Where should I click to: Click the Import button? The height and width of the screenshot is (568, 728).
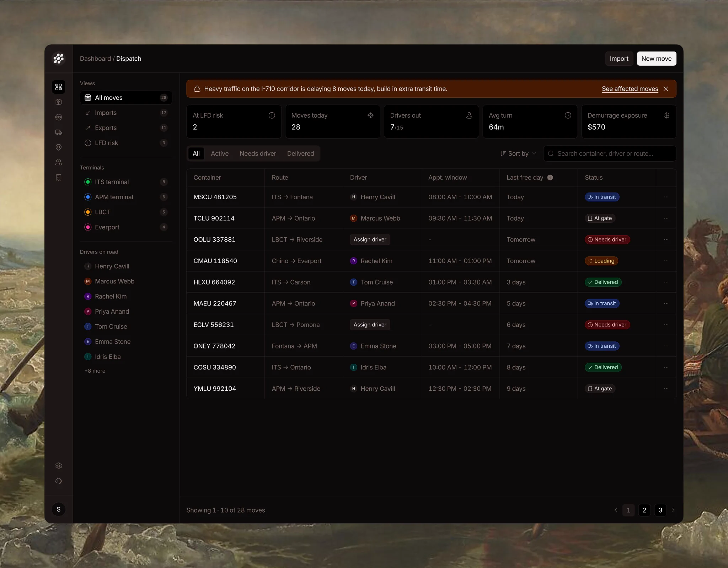pos(619,59)
